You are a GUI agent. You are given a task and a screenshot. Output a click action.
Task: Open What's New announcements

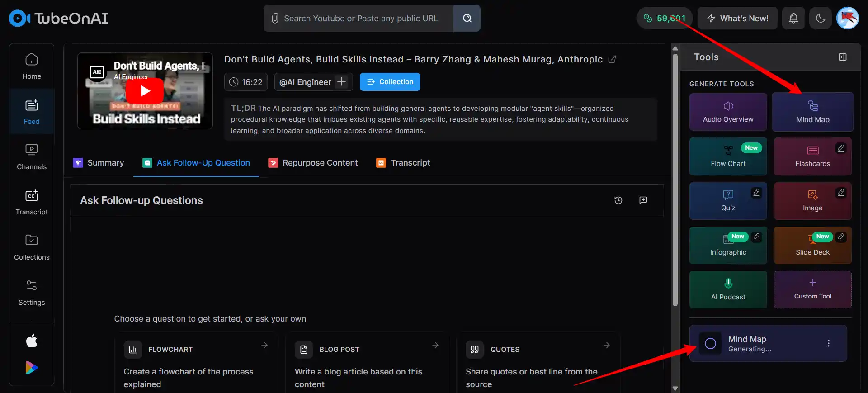737,18
